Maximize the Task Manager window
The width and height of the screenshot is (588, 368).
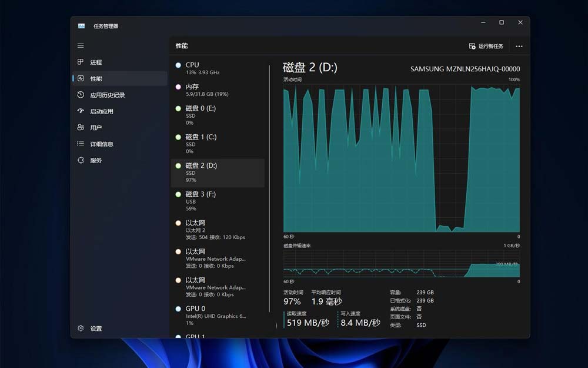[x=502, y=22]
